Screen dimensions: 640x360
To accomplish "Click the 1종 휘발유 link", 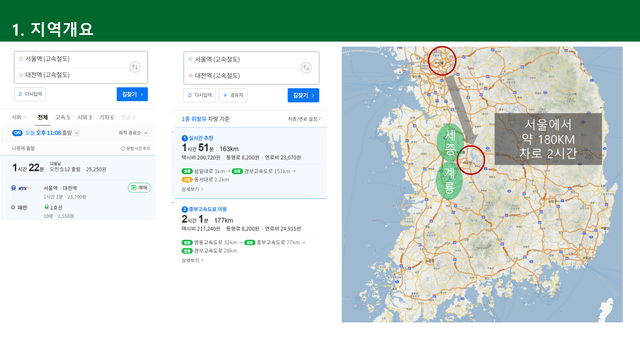I will pyautogui.click(x=194, y=119).
